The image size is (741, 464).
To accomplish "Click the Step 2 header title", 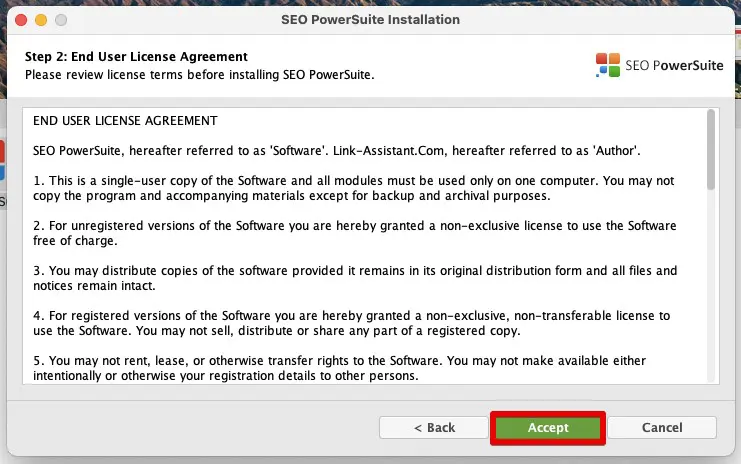I will click(135, 57).
